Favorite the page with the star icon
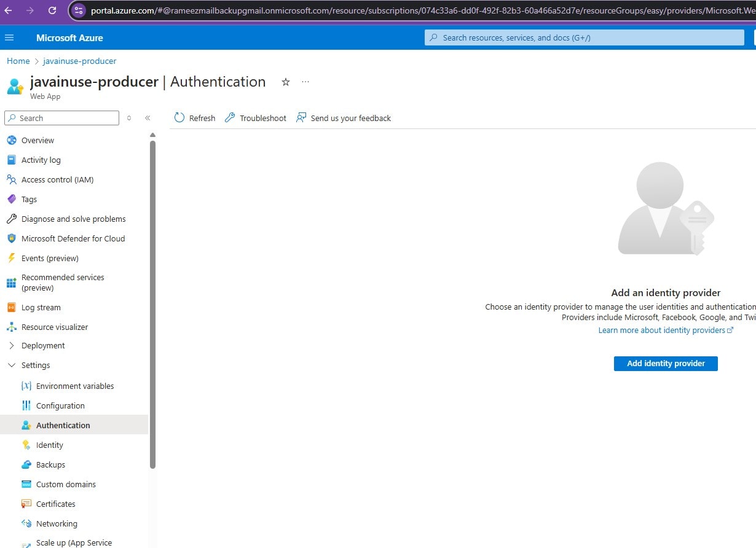The image size is (756, 548). click(x=286, y=82)
